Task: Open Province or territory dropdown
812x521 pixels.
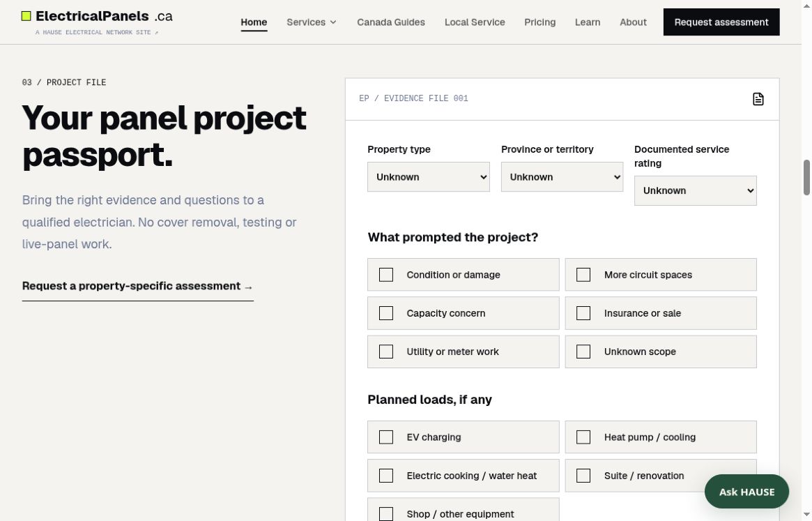Action: [x=562, y=176]
